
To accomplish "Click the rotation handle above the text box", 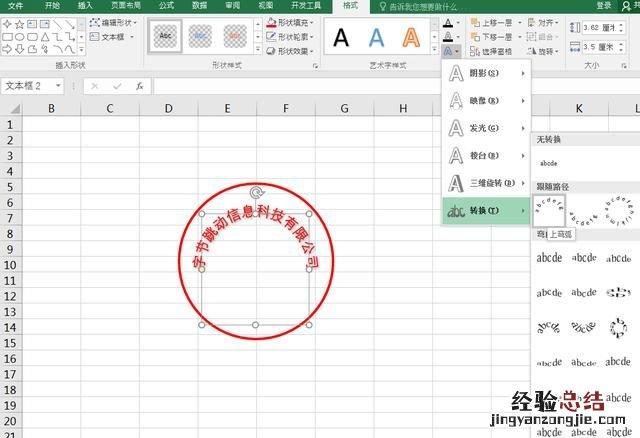I will pyautogui.click(x=256, y=193).
